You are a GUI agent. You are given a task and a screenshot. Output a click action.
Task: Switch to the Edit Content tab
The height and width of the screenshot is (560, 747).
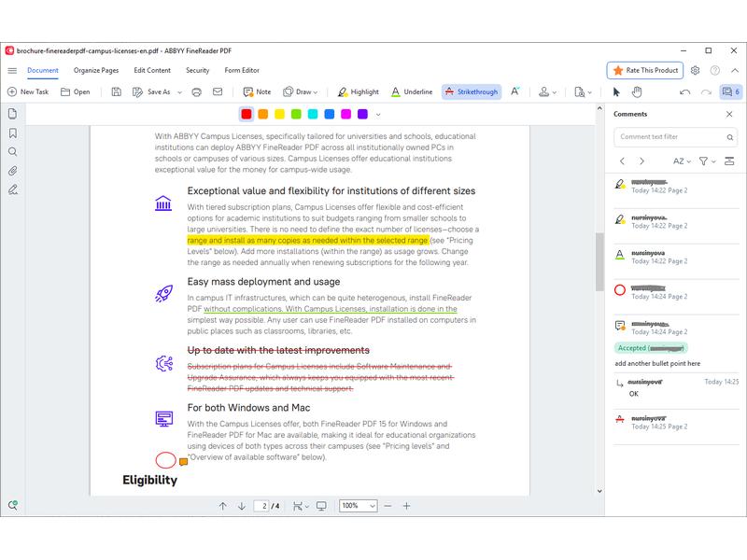(152, 71)
